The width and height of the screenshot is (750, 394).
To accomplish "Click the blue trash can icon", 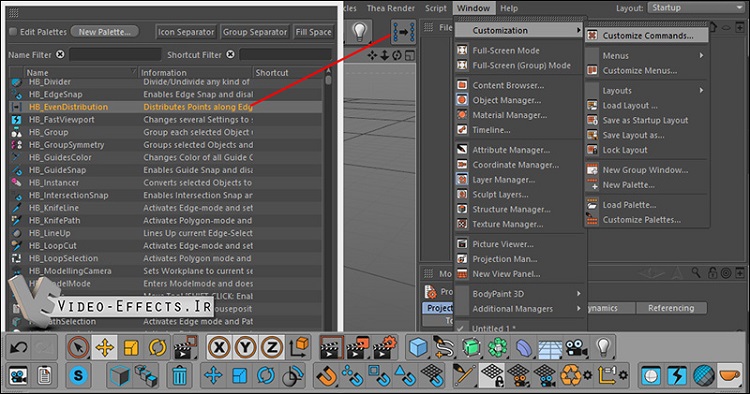I will click(179, 376).
